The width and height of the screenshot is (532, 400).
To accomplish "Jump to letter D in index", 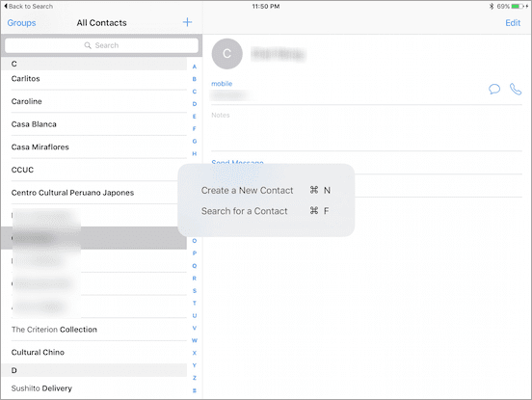I will tap(195, 104).
